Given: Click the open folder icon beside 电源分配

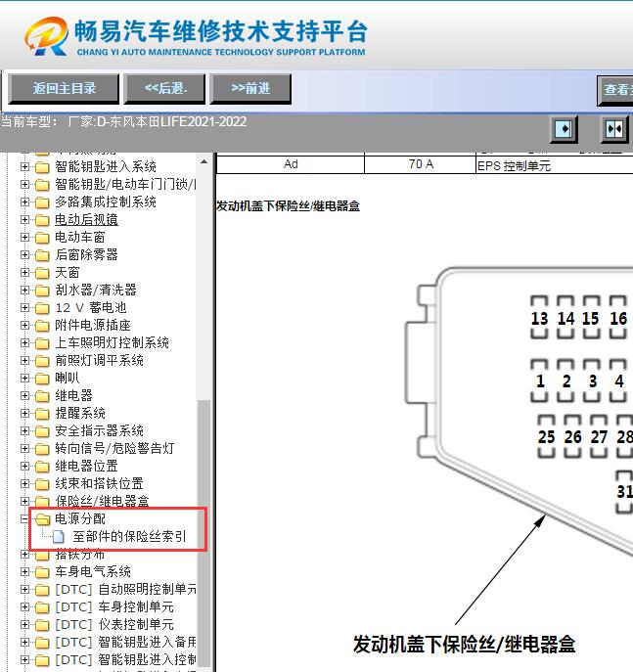Looking at the screenshot, I should click(42, 519).
